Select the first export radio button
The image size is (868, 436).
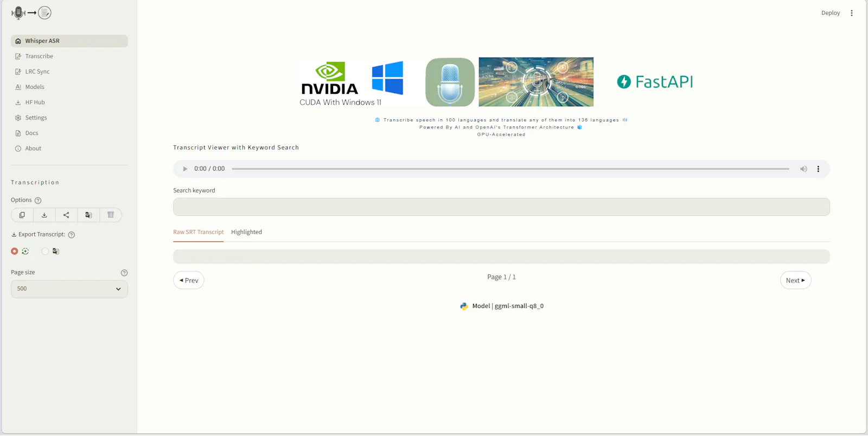click(x=15, y=251)
